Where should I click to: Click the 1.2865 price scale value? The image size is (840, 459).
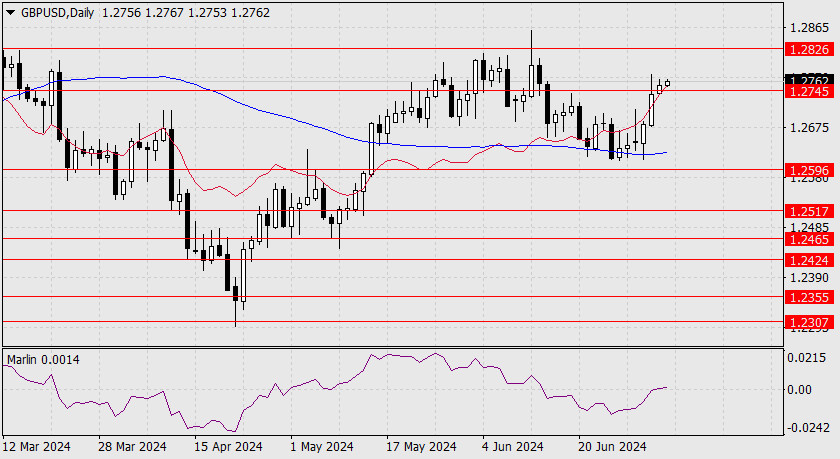point(809,28)
